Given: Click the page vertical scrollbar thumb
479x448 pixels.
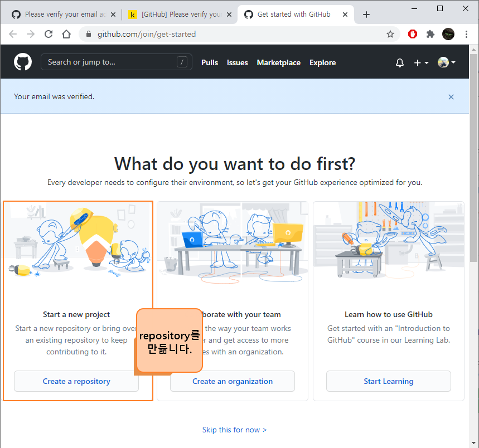Looking at the screenshot, I should pos(474,158).
